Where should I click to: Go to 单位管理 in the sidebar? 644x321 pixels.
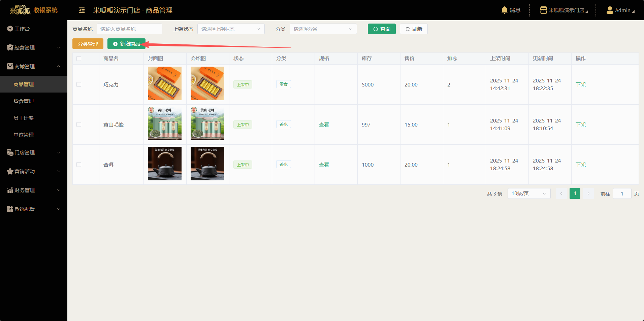tap(24, 135)
